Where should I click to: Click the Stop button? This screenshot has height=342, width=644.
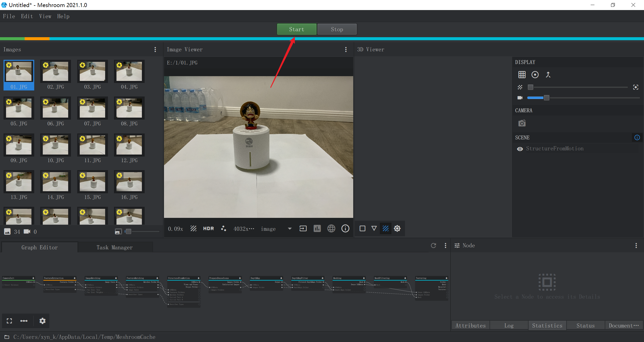(x=337, y=29)
